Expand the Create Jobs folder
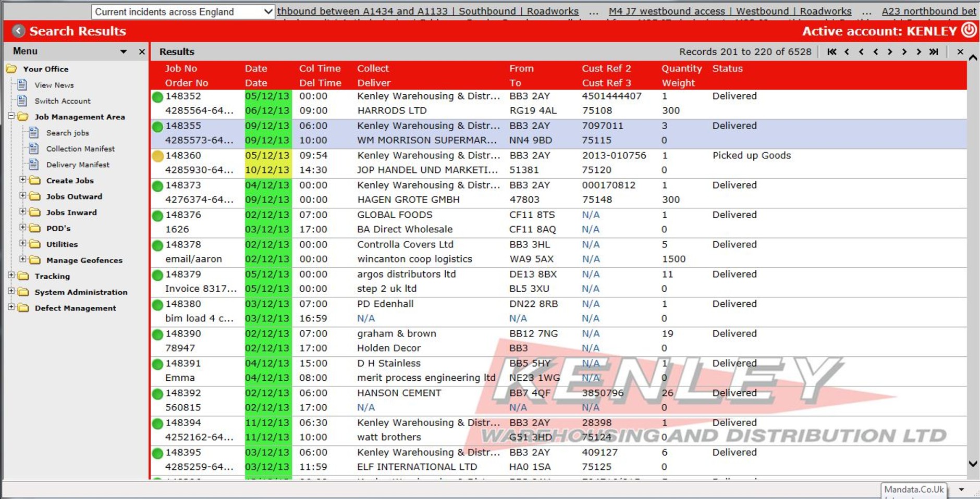The image size is (980, 499). [23, 180]
